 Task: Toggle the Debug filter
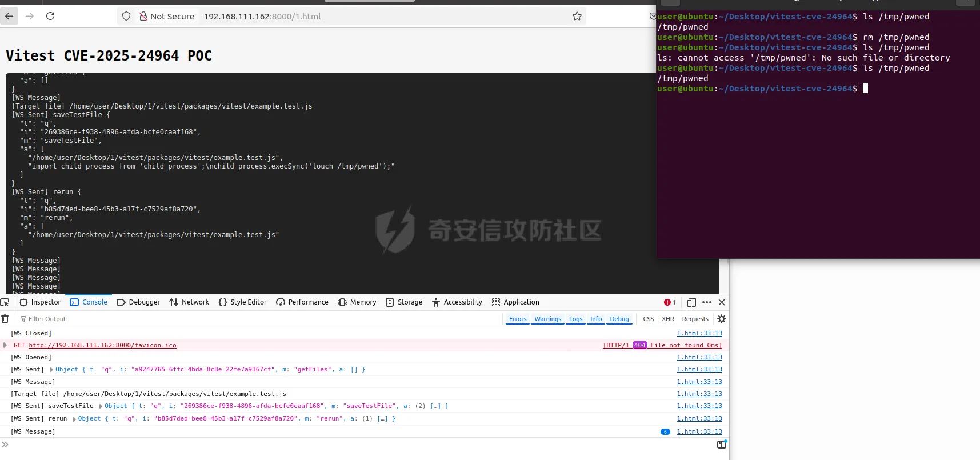[619, 319]
